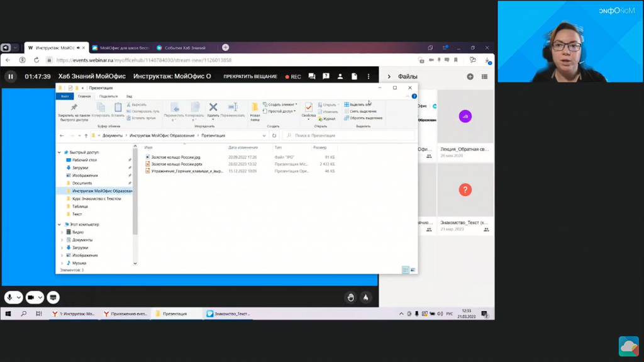
Task: Open the webinar chat icon
Action: (312, 77)
